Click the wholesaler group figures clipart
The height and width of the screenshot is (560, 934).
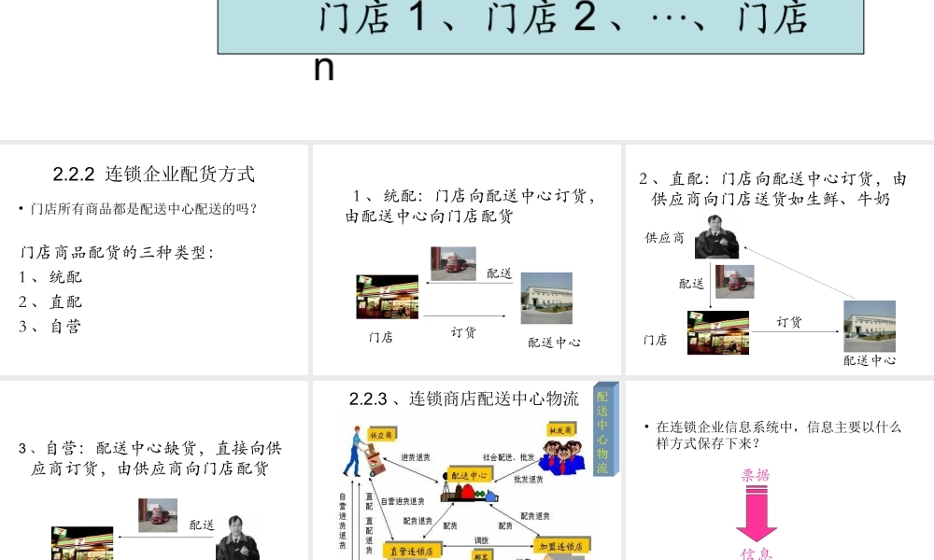pos(562,457)
